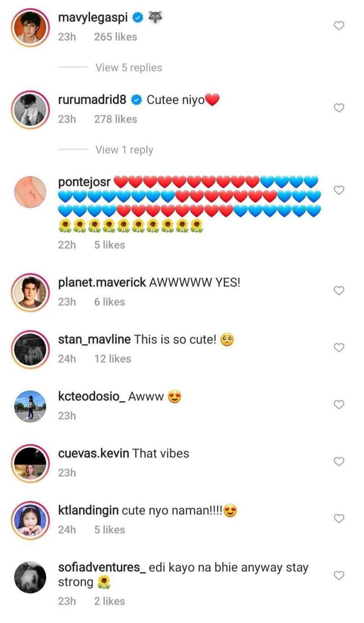364x623 pixels.
Task: Expand "View 5 replies" under mavylegaspi
Action: (x=128, y=67)
